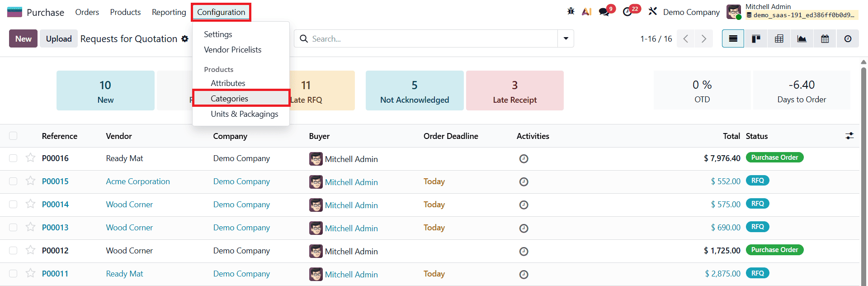Open the Requests for Quotation gear menu
868x286 pixels.
(x=185, y=39)
